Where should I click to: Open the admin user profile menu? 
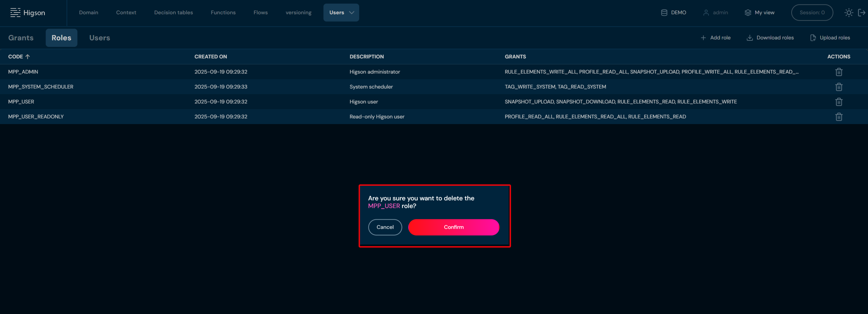point(716,13)
